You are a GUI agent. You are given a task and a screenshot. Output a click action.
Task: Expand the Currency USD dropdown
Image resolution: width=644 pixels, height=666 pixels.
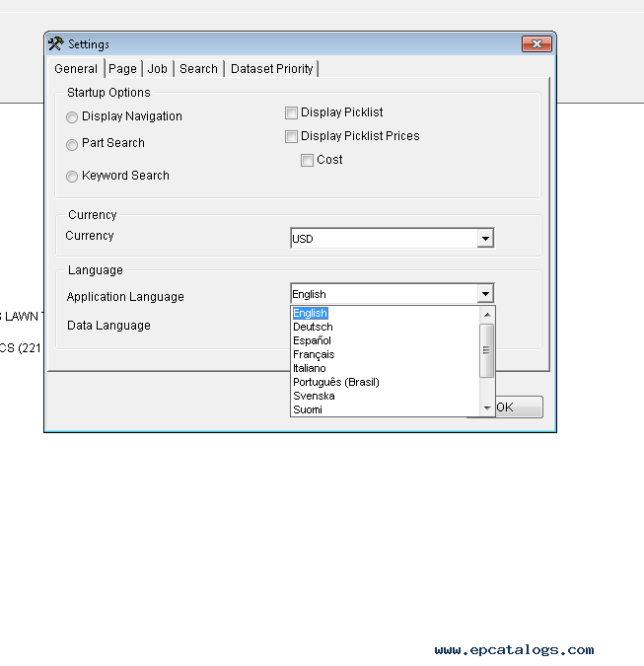point(484,239)
